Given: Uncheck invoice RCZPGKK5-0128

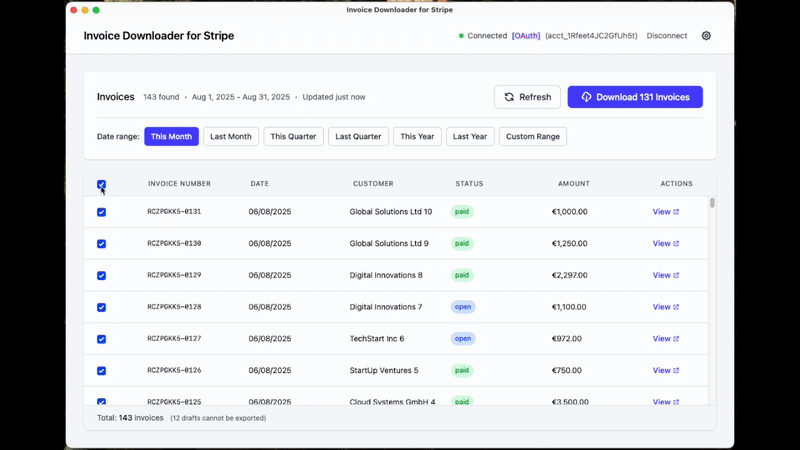Looking at the screenshot, I should pyautogui.click(x=102, y=307).
